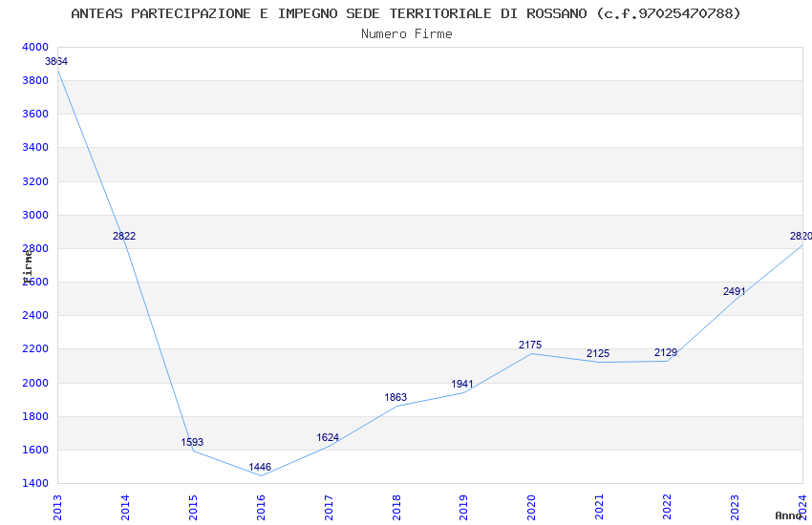Screen dimensions: 812x525
Task: Select x-axis year 2019
Action: (463, 508)
